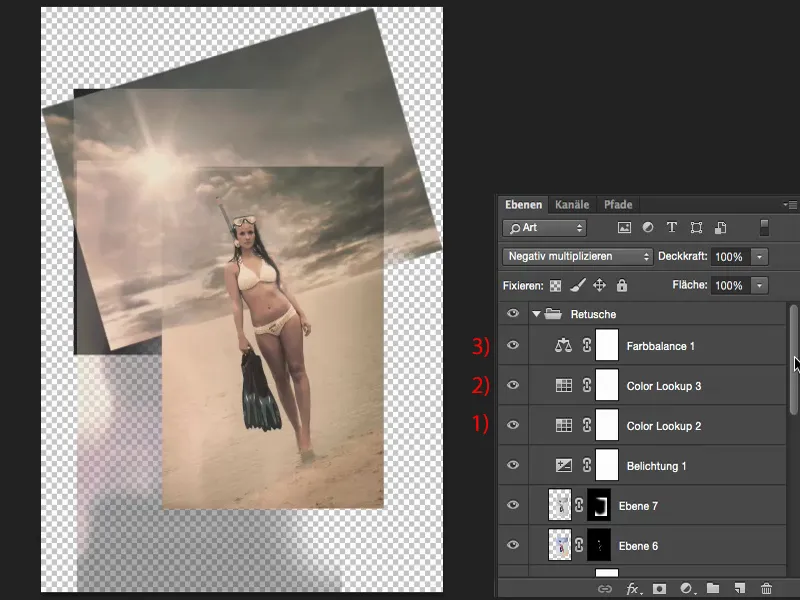Click the text layer filter icon
Viewport: 800px width, 600px height.
(x=671, y=228)
